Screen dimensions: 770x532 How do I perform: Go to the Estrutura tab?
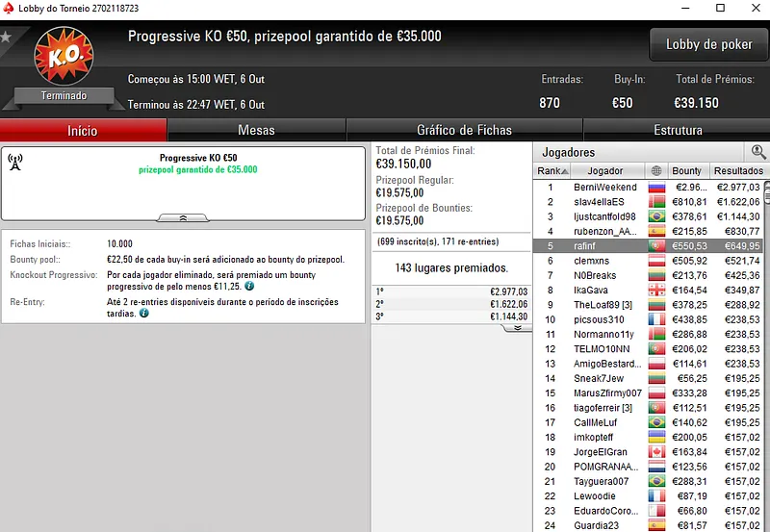tap(678, 130)
